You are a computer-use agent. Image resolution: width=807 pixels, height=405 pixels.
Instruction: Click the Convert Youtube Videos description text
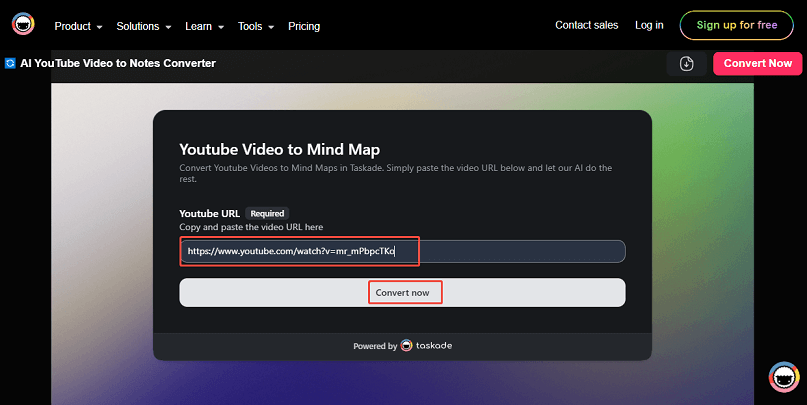point(395,173)
